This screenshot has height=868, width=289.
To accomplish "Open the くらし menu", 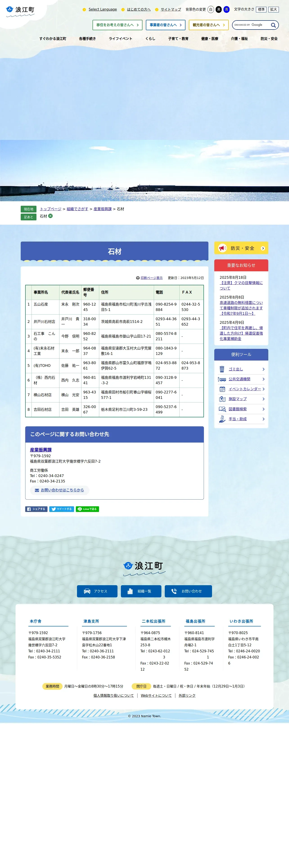I will pos(150,39).
